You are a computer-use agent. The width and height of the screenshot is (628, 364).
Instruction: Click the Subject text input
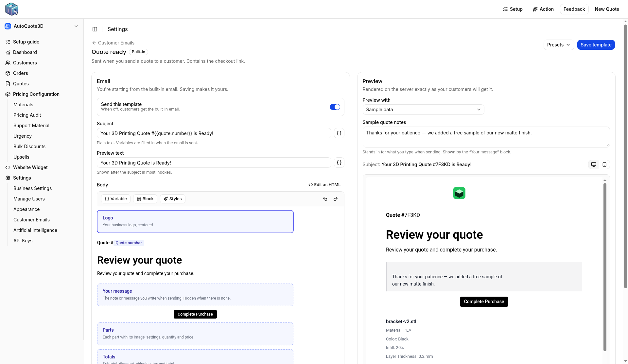[214, 133]
